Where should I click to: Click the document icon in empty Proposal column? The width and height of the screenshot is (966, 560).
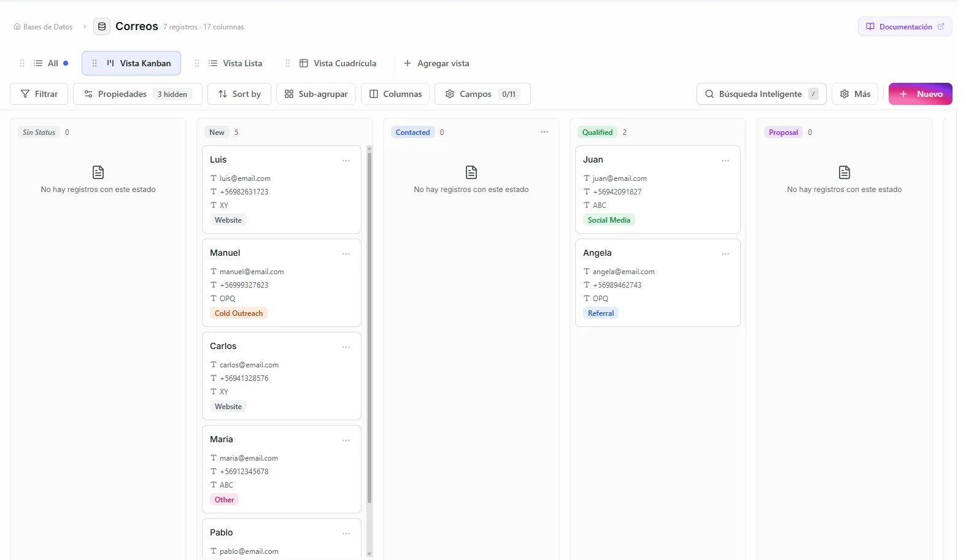click(x=844, y=172)
